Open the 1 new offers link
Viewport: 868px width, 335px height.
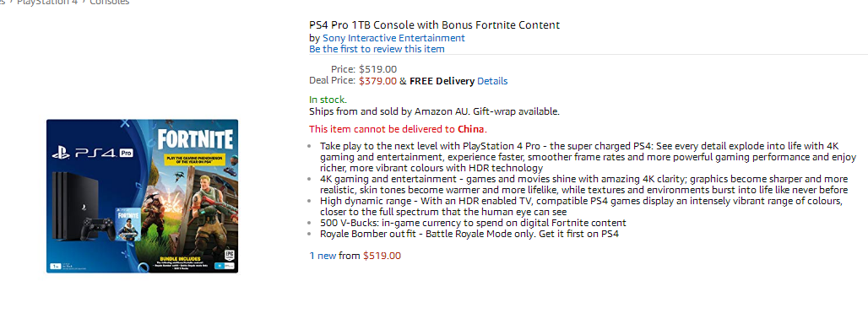[323, 256]
